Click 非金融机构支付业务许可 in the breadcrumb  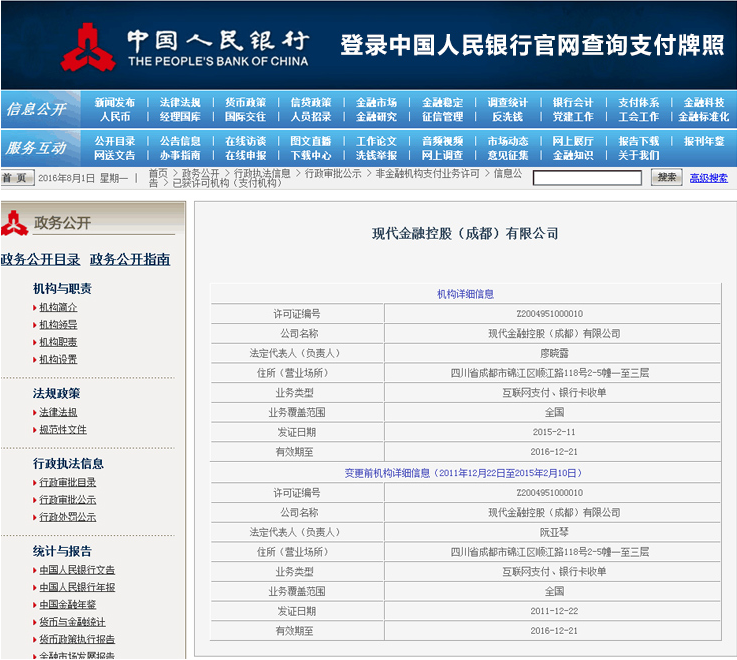click(x=427, y=173)
